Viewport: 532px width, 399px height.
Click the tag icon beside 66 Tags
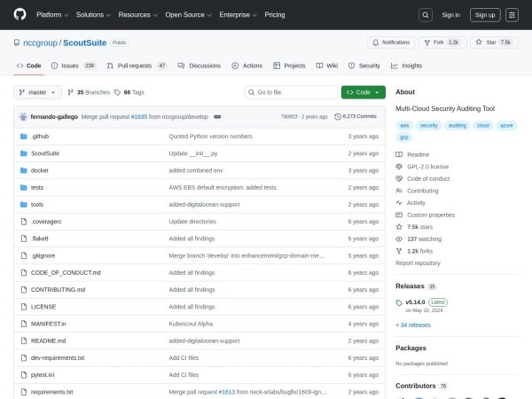tap(117, 92)
